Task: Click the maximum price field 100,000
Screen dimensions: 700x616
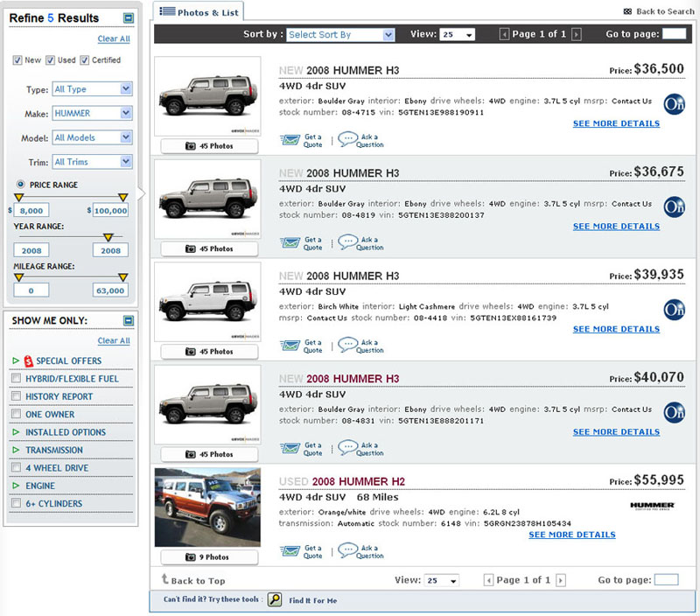Action: [x=110, y=210]
